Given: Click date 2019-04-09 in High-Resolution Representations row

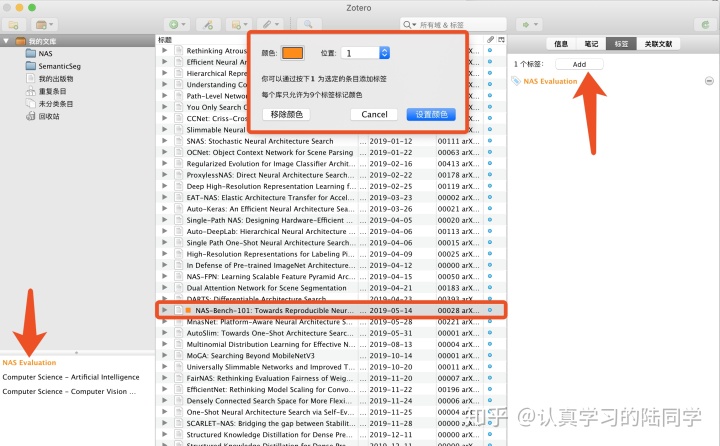Looking at the screenshot, I should (391, 254).
